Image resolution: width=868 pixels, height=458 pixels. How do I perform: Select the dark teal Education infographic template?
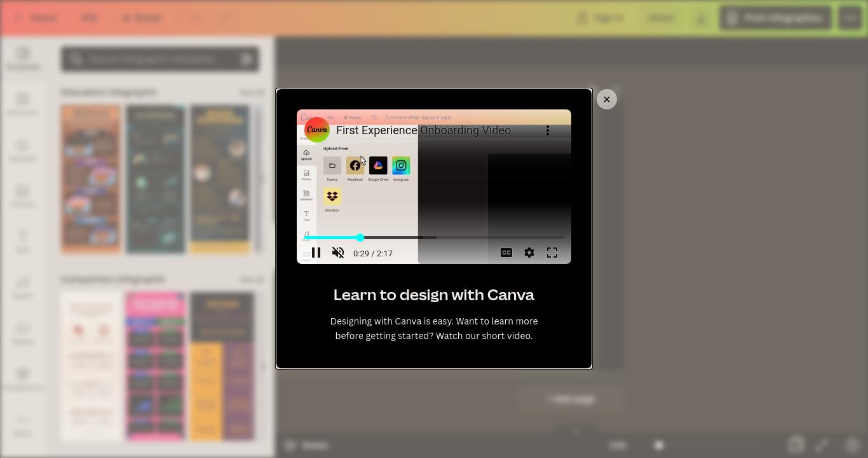coord(156,179)
